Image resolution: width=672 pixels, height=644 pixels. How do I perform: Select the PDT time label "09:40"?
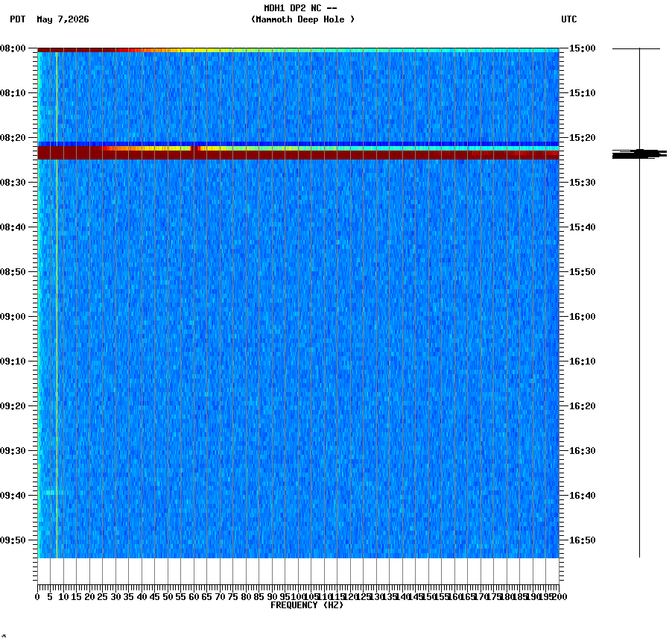13,496
